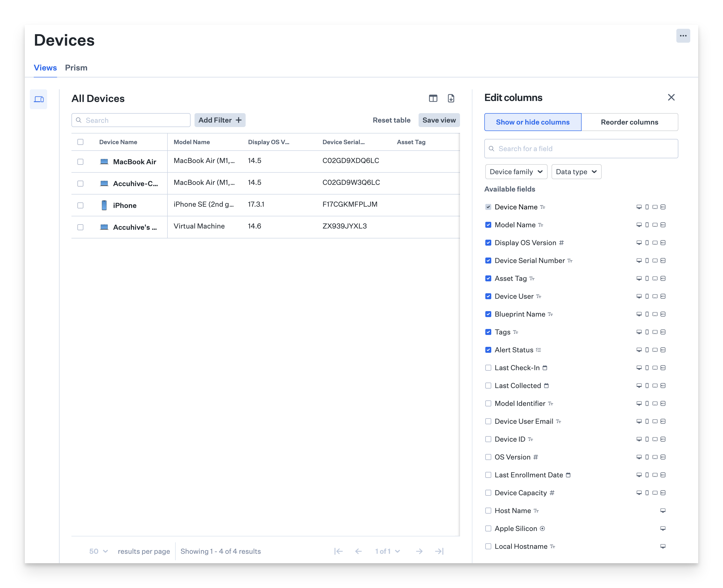Select the MacBook Air row checkbox

click(80, 162)
